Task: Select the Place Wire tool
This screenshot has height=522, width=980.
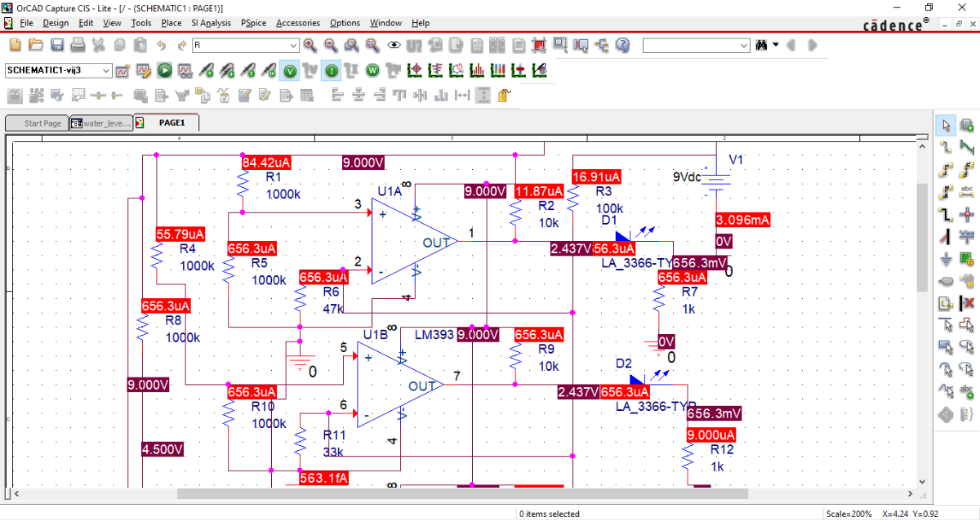Action: (947, 148)
